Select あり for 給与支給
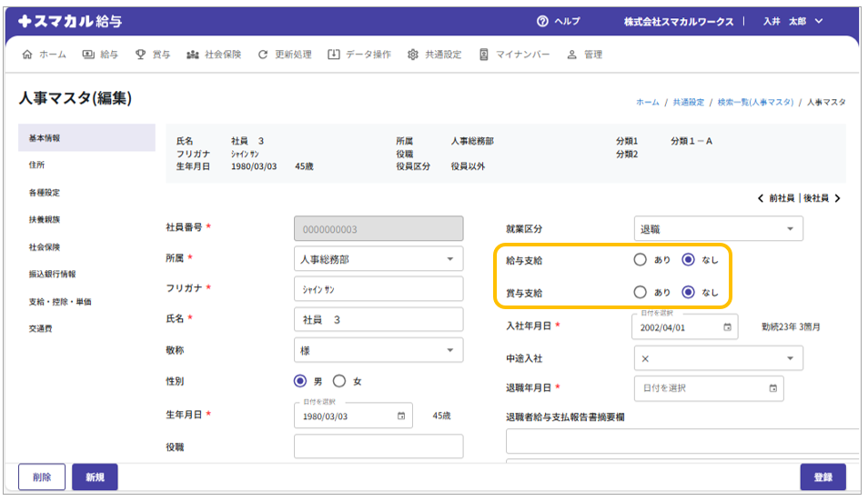The width and height of the screenshot is (868, 501). click(x=641, y=260)
